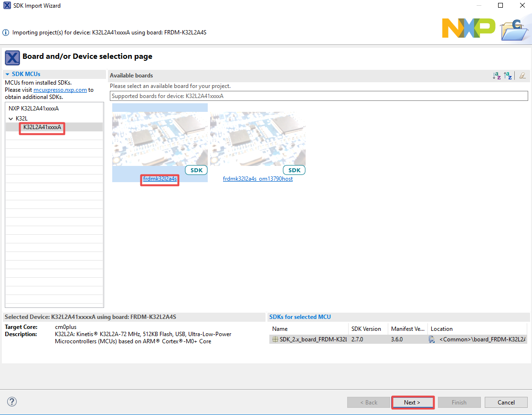Screen dimensions: 532x415
Task: Choose the frdmk32l2a4s_om13790host board link
Action: pos(258,179)
